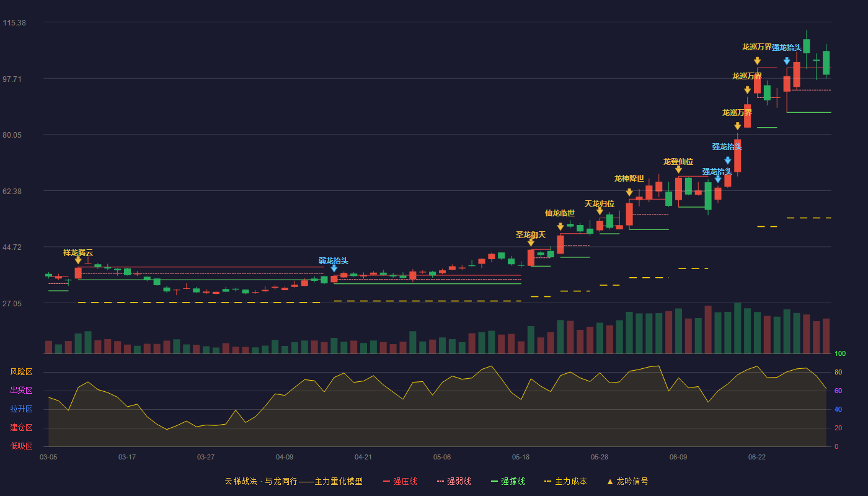This screenshot has height=496, width=868.
Task: Click the 115.38 price axis label
Action: [14, 23]
